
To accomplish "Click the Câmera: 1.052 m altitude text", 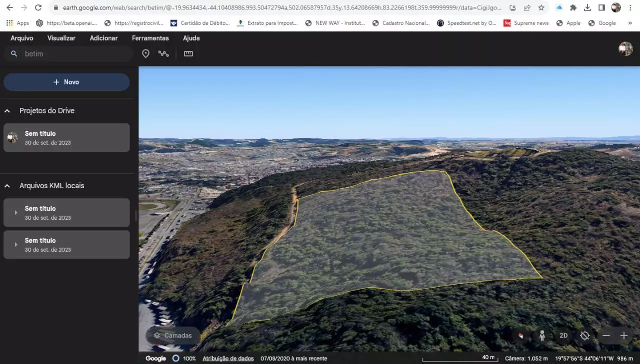I will tap(526, 359).
